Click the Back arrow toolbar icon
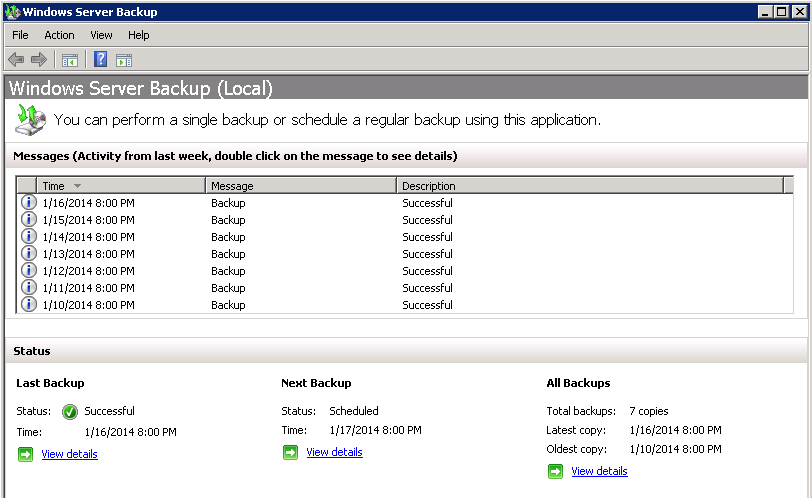Image resolution: width=812 pixels, height=498 pixels. [x=16, y=60]
